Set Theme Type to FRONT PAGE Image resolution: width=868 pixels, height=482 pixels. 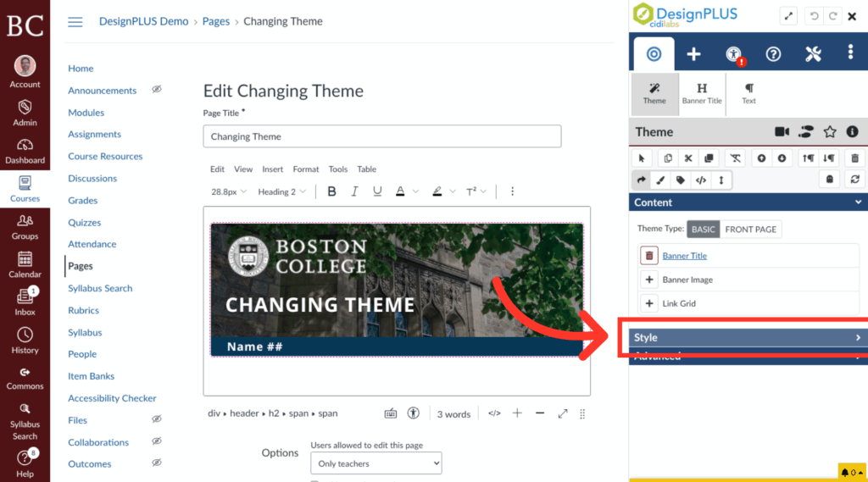click(x=751, y=229)
